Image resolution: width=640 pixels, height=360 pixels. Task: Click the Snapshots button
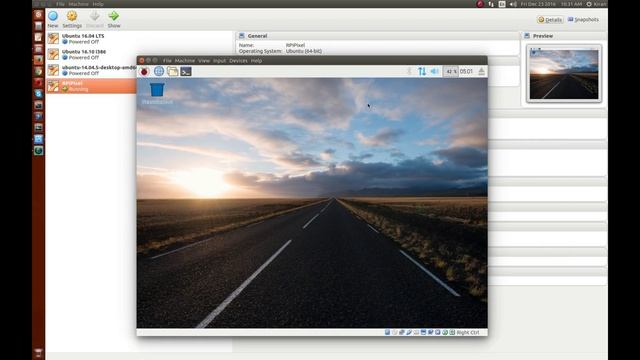(x=583, y=19)
